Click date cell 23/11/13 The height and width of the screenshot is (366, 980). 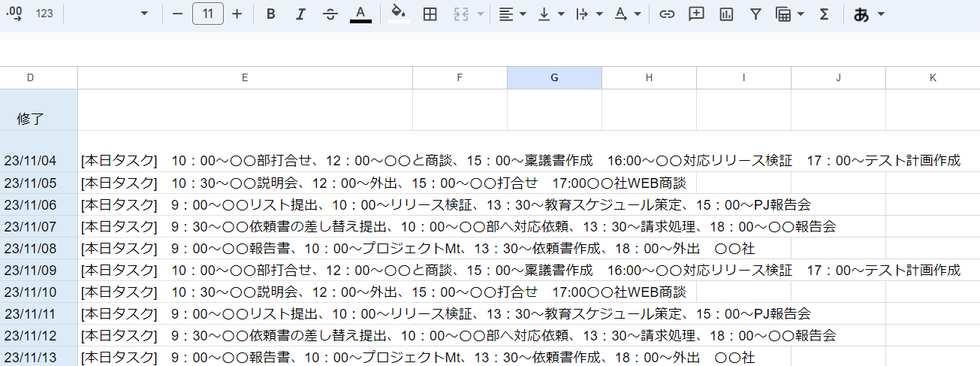[x=38, y=356]
